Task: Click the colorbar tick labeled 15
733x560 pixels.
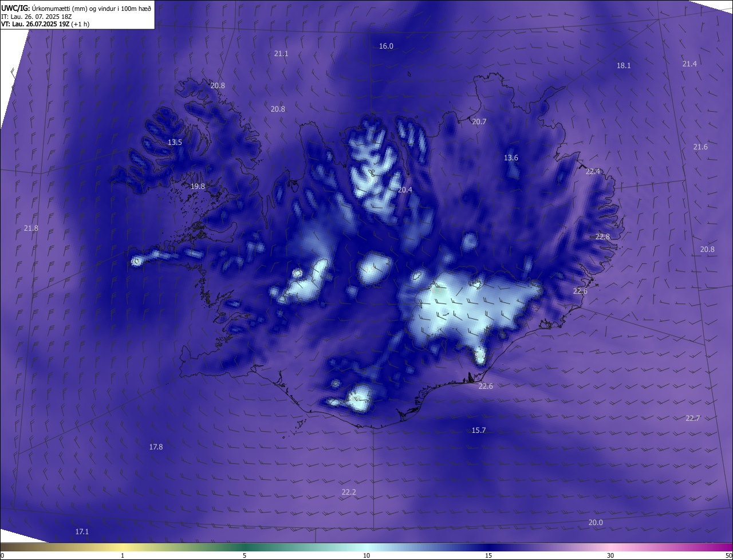Action: tap(488, 555)
